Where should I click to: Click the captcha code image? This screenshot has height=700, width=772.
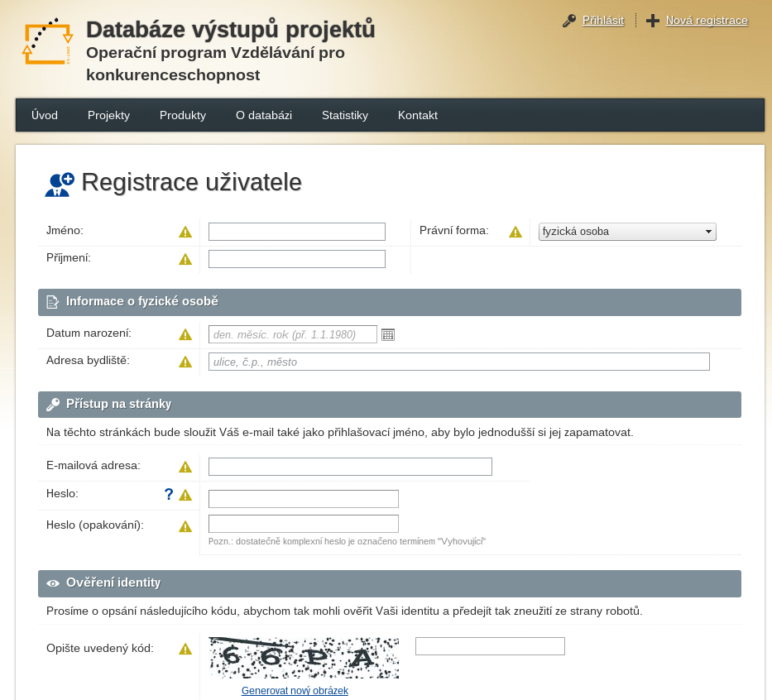304,657
